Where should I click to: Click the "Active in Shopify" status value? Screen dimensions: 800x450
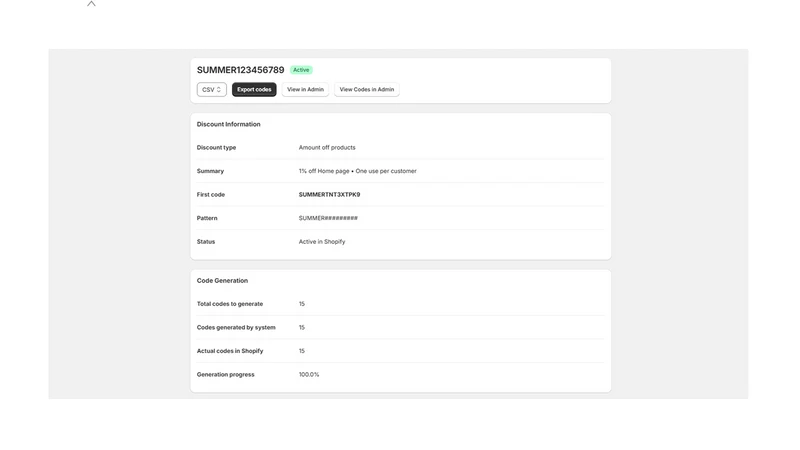coord(322,242)
